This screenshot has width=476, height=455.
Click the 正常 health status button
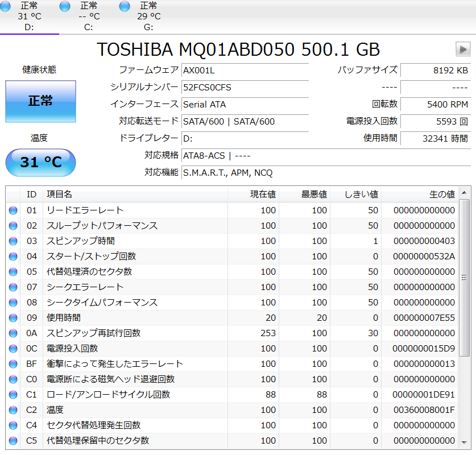point(40,101)
